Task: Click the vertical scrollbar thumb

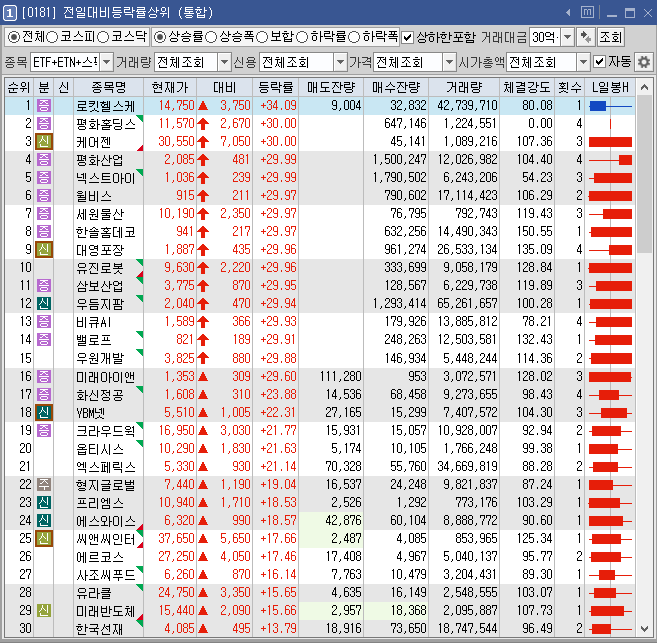Action: 644,175
